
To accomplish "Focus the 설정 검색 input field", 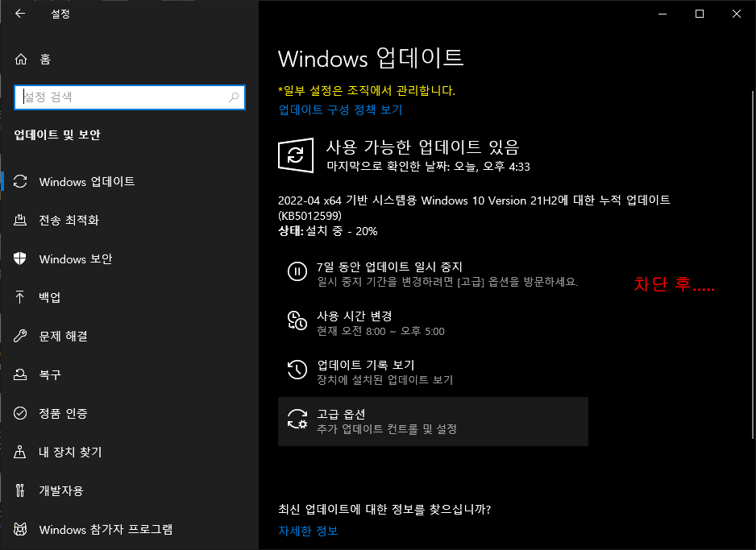I will click(129, 97).
